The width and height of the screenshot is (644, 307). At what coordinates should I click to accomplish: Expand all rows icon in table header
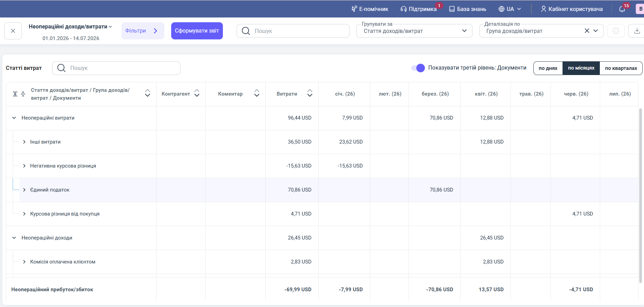15,94
